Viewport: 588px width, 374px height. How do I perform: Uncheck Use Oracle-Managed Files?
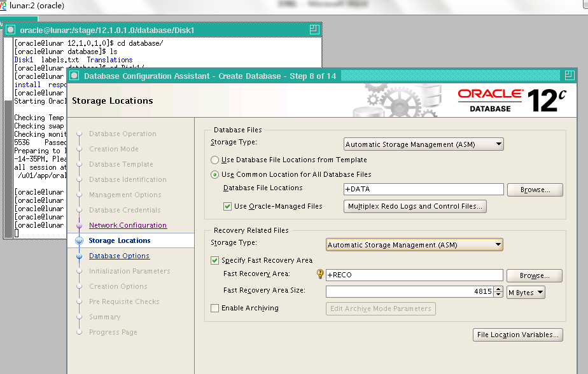pyautogui.click(x=227, y=206)
